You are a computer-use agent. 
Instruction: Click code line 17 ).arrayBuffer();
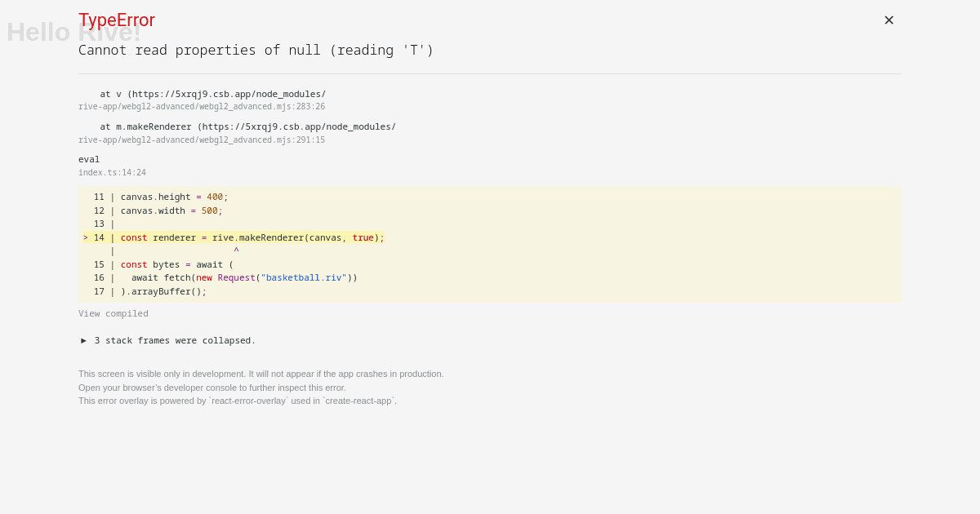pos(150,292)
